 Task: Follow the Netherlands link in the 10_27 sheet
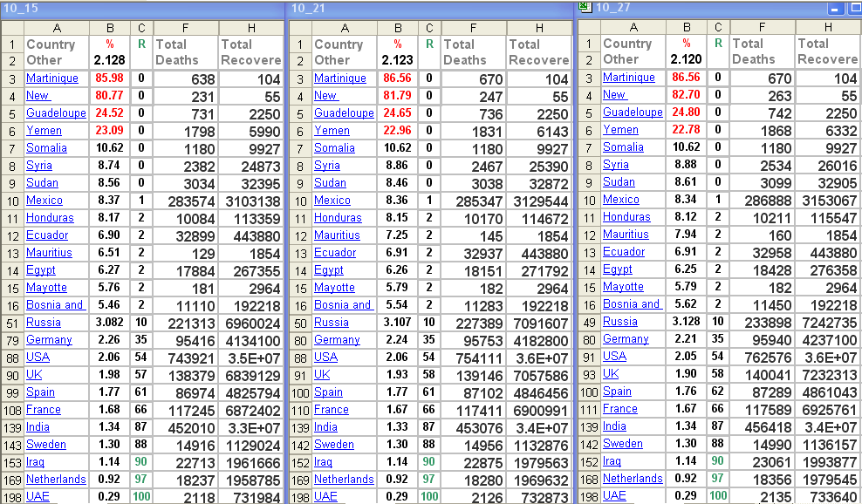click(x=633, y=479)
